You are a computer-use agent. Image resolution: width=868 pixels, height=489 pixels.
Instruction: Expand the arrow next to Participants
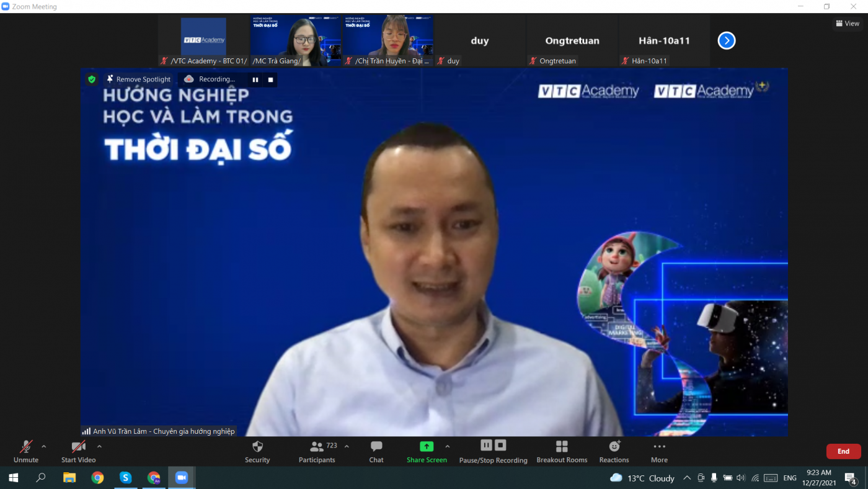coord(347,446)
